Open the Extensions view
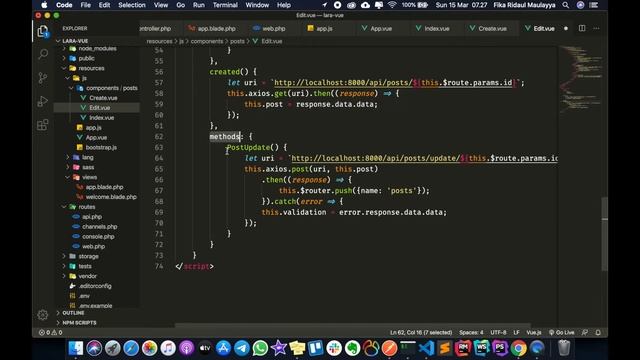640x360 pixels. (x=43, y=125)
